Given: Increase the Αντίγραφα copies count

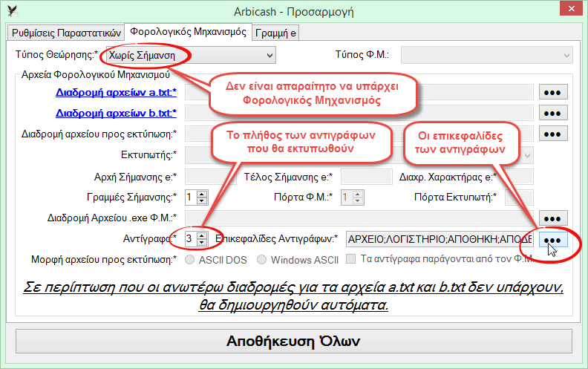Looking at the screenshot, I should [x=202, y=235].
